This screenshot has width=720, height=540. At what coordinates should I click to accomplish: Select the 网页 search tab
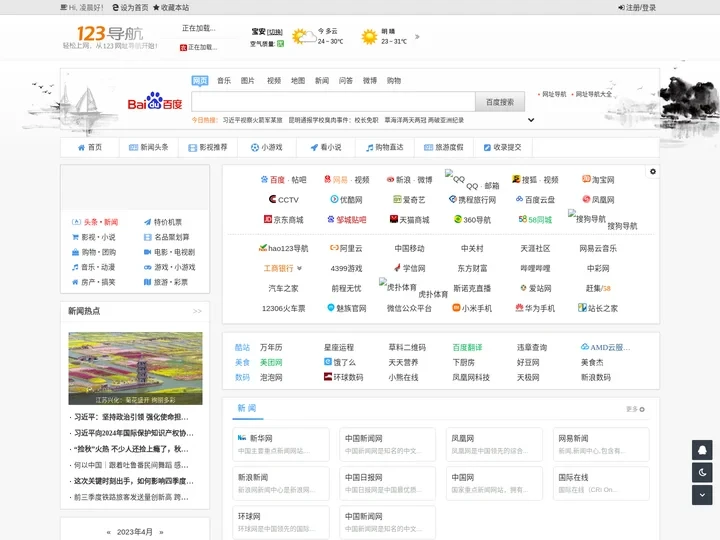point(200,81)
